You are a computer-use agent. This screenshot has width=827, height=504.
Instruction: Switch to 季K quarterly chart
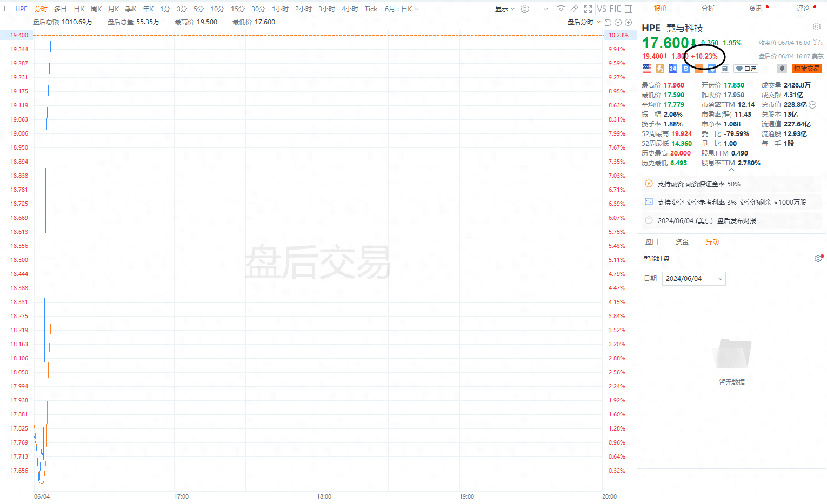click(x=131, y=9)
